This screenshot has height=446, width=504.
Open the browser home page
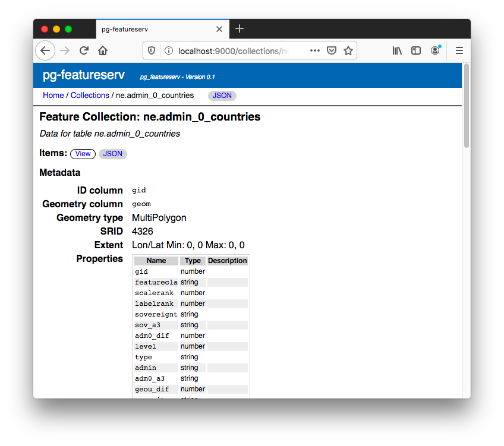102,50
